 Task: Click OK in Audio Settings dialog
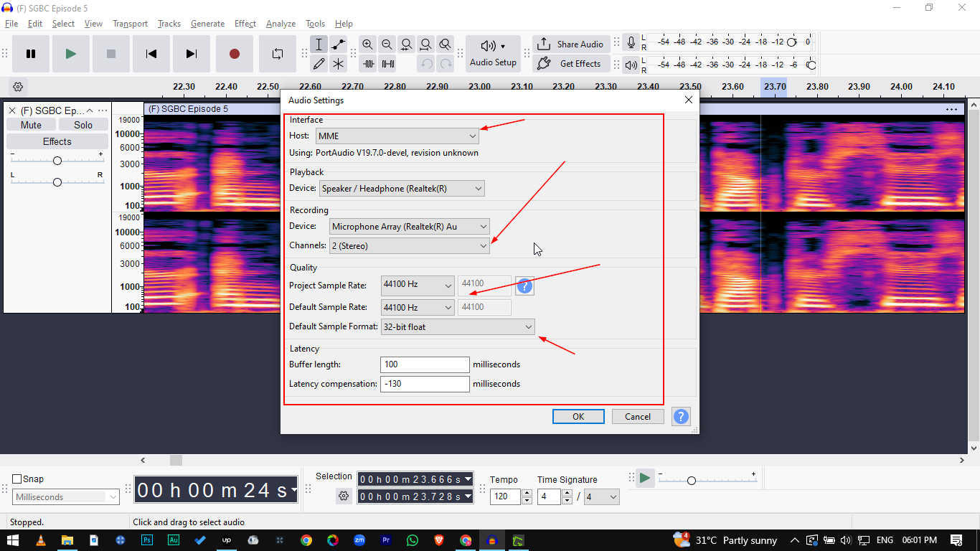pos(578,417)
